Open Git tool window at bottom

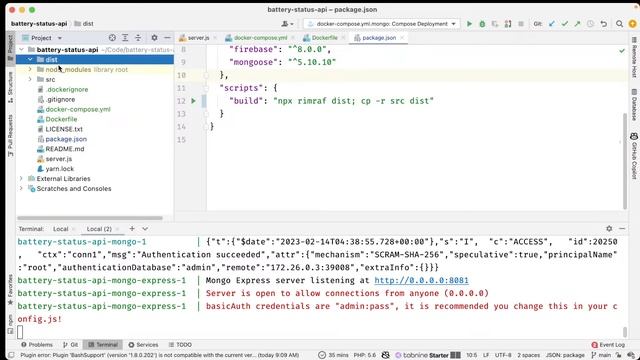tap(70, 344)
